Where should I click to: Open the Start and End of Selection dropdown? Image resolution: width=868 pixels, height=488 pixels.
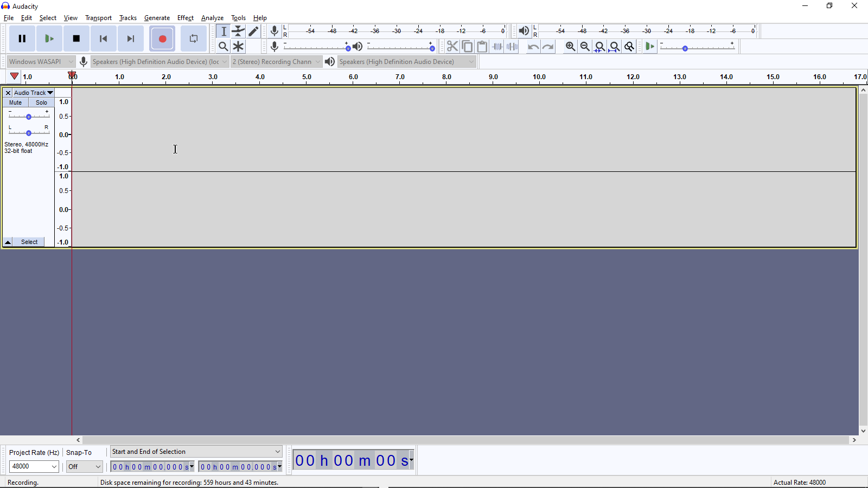pyautogui.click(x=196, y=452)
